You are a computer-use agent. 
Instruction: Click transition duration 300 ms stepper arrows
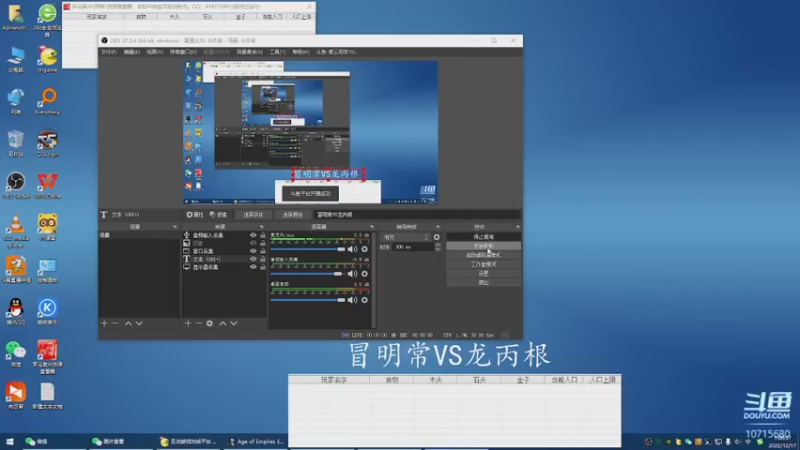[x=437, y=247]
